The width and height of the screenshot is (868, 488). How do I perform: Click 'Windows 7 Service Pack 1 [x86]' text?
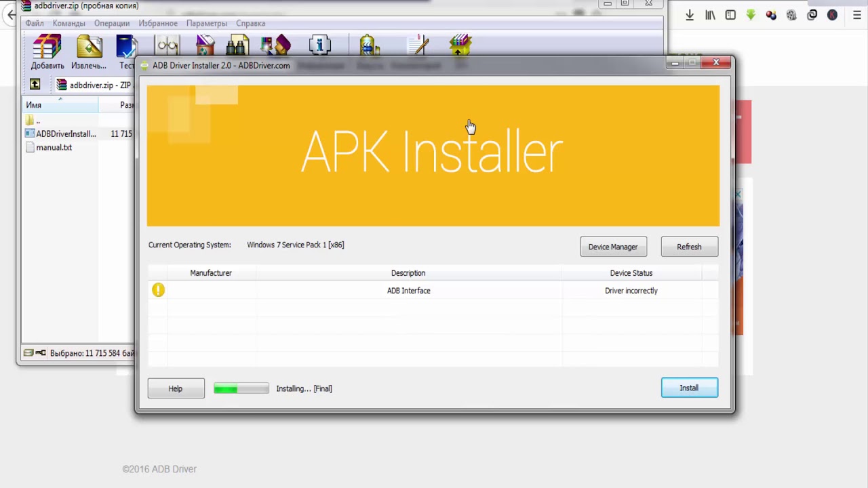click(296, 245)
